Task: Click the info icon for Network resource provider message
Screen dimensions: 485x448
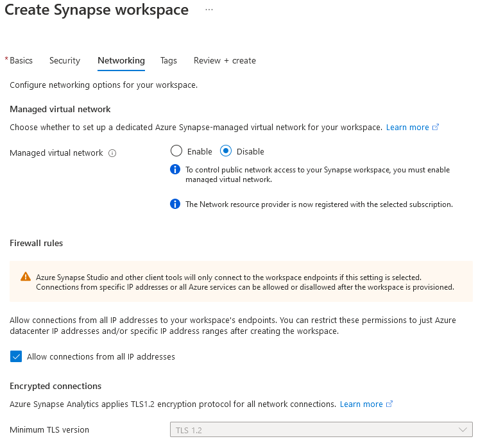Action: (x=175, y=204)
